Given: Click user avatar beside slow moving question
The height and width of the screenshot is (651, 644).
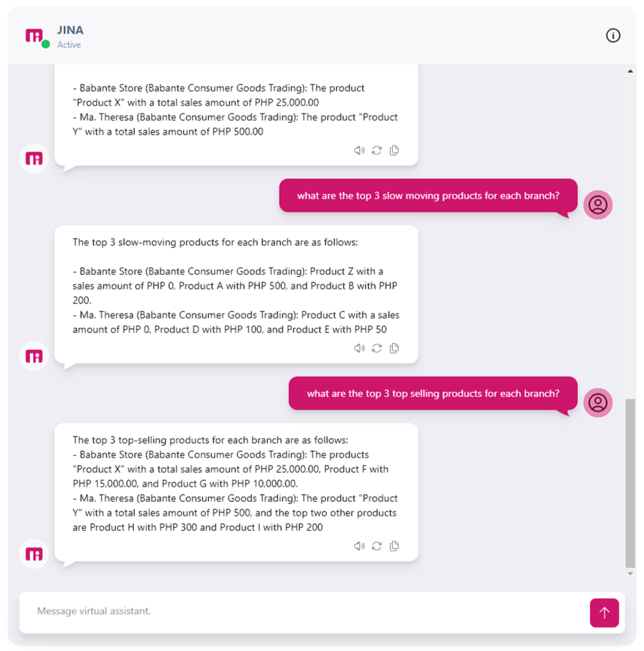Looking at the screenshot, I should 597,204.
